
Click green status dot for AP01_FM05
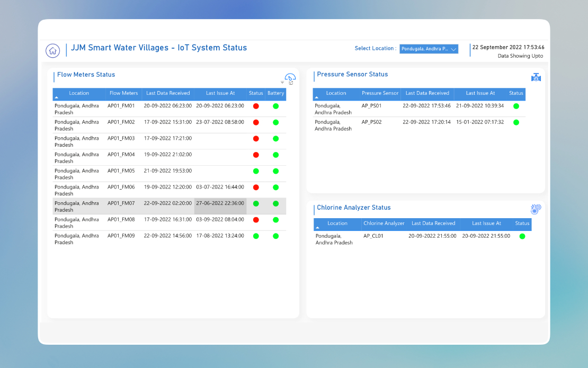256,171
